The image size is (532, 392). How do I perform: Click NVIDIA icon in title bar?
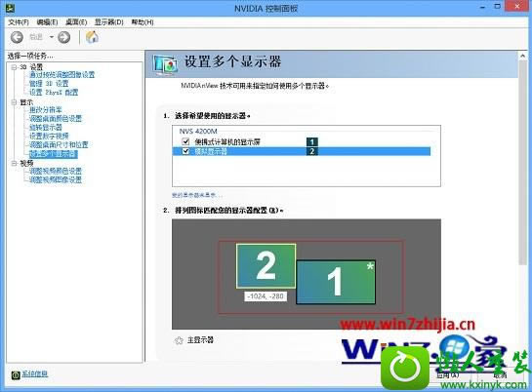click(x=10, y=8)
